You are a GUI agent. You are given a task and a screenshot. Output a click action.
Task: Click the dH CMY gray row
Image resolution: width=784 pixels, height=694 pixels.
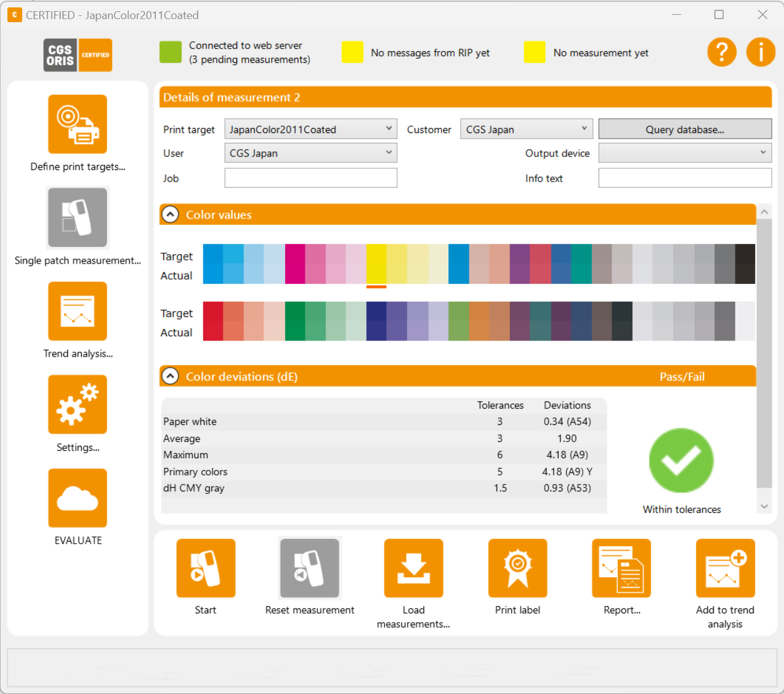(x=384, y=488)
